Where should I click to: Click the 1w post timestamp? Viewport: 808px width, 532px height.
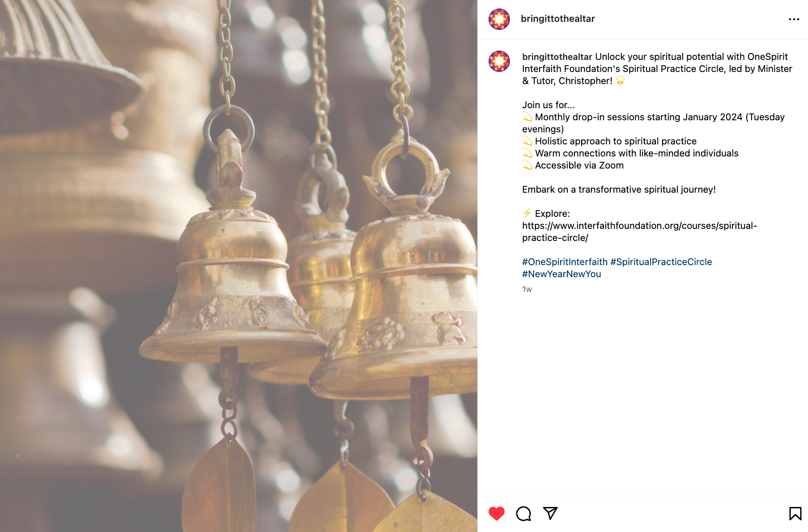(527, 289)
